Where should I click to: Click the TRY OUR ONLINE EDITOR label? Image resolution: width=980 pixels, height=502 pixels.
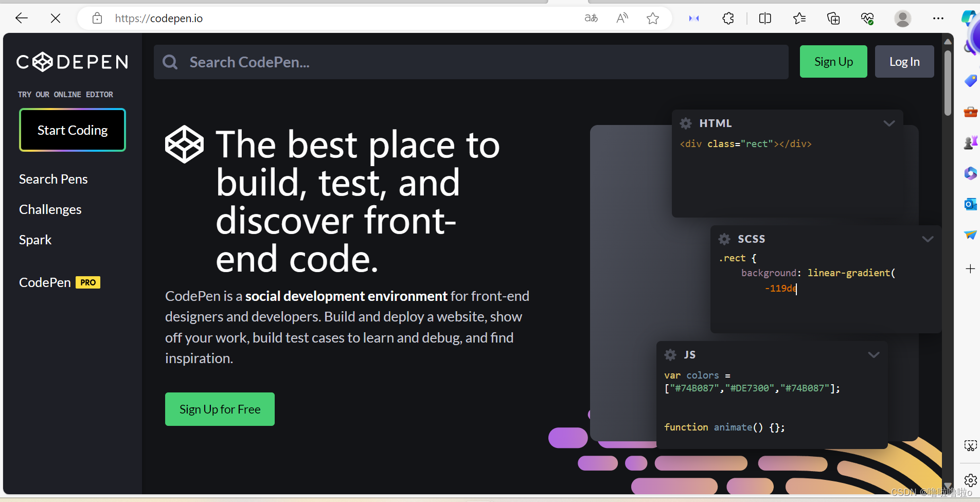pyautogui.click(x=65, y=95)
